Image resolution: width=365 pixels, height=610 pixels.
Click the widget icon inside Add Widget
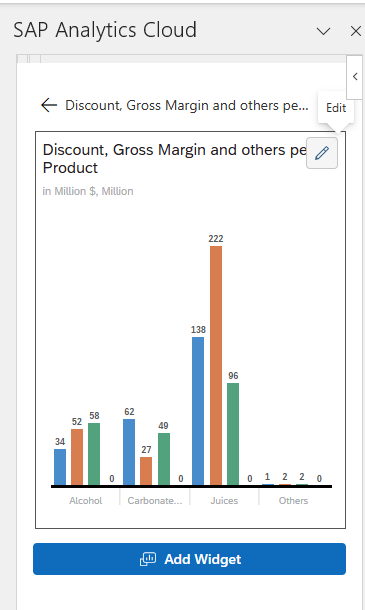pyautogui.click(x=148, y=559)
